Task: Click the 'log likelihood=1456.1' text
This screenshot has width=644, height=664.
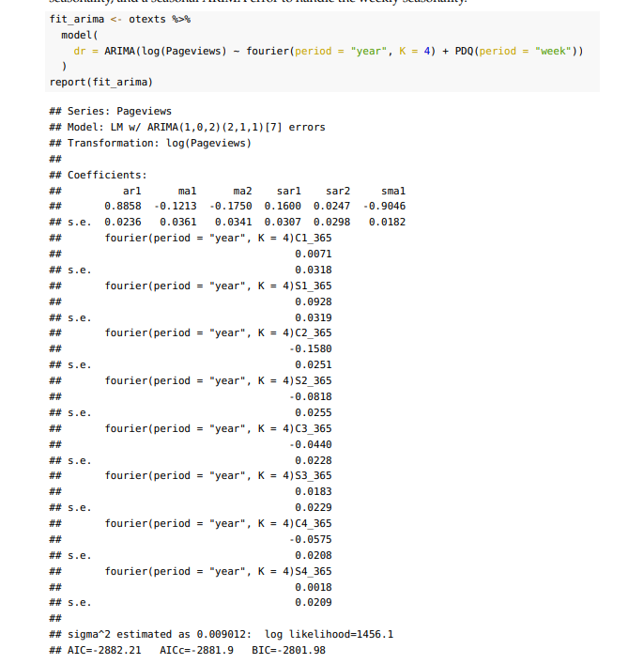Action: tap(329, 634)
